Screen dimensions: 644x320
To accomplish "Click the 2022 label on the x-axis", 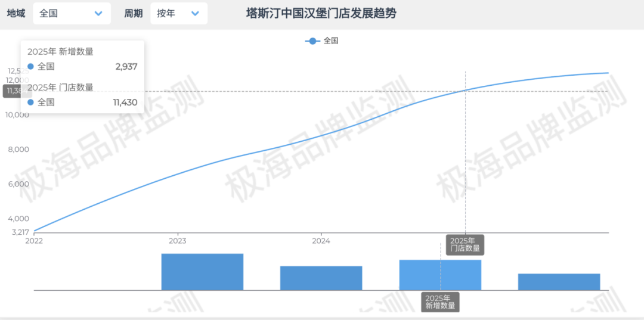I will coord(33,240).
